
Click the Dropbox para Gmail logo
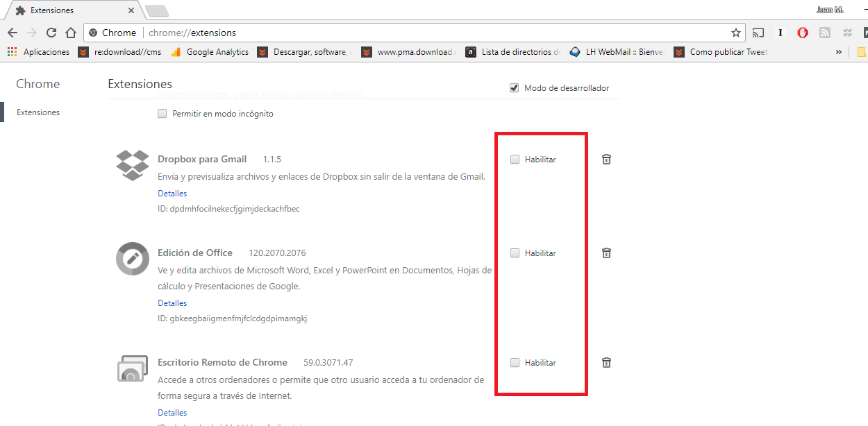pyautogui.click(x=132, y=165)
